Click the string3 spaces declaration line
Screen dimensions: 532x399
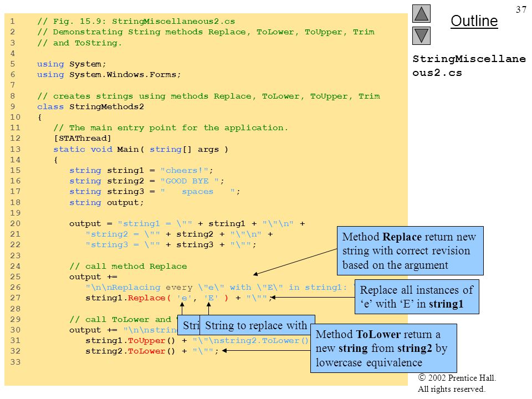click(155, 192)
